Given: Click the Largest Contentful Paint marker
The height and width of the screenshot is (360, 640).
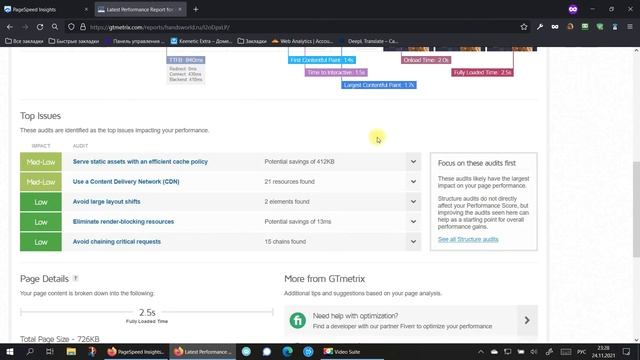Looking at the screenshot, I should click(379, 85).
